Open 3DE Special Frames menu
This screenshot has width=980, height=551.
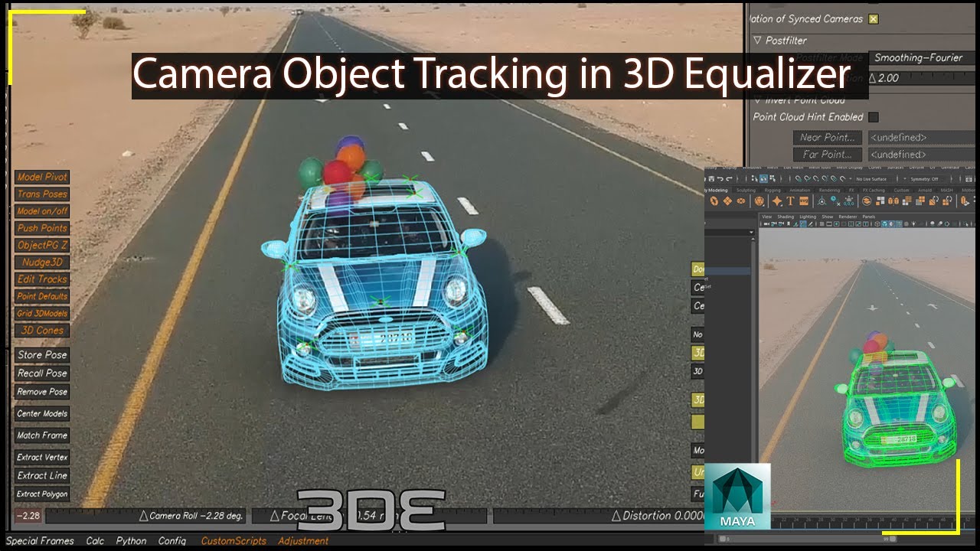coord(40,540)
